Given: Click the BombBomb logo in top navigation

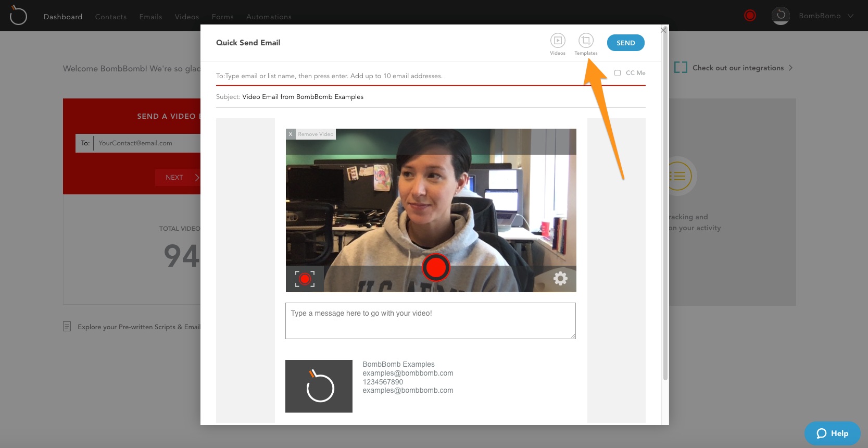Looking at the screenshot, I should (18, 15).
